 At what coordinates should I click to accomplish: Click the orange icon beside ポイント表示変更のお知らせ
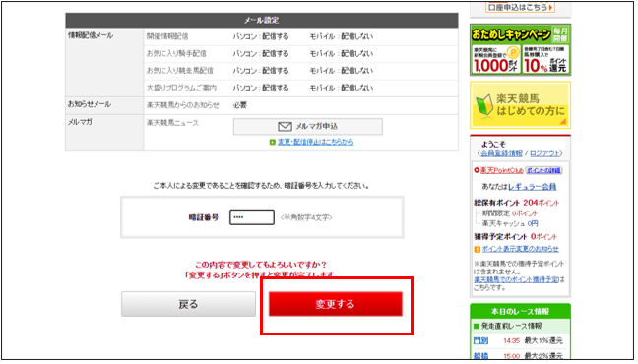point(478,249)
